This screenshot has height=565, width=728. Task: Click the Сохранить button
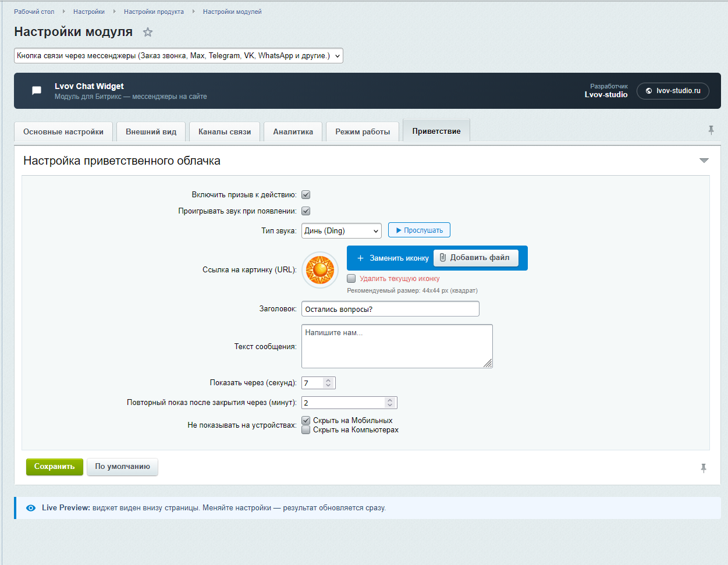[54, 467]
